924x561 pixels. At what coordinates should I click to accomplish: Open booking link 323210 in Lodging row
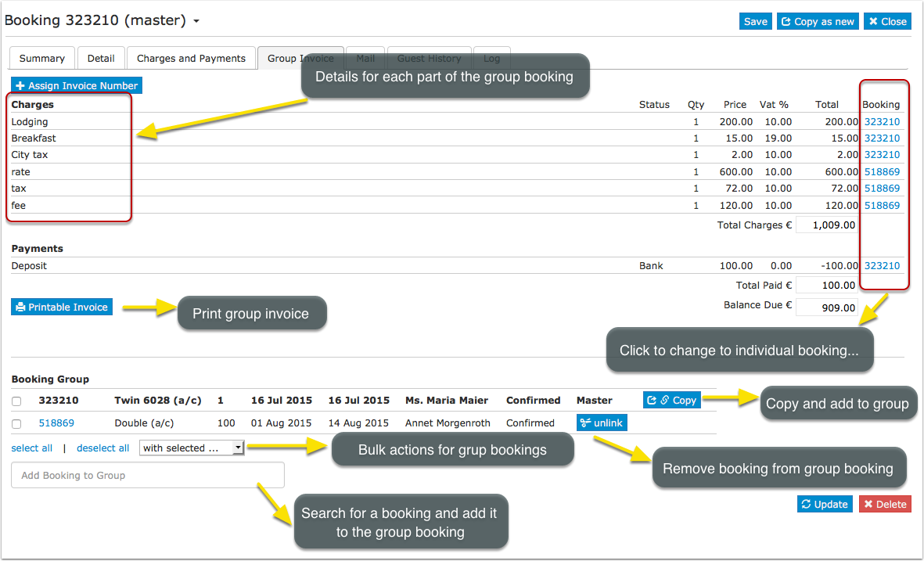882,122
